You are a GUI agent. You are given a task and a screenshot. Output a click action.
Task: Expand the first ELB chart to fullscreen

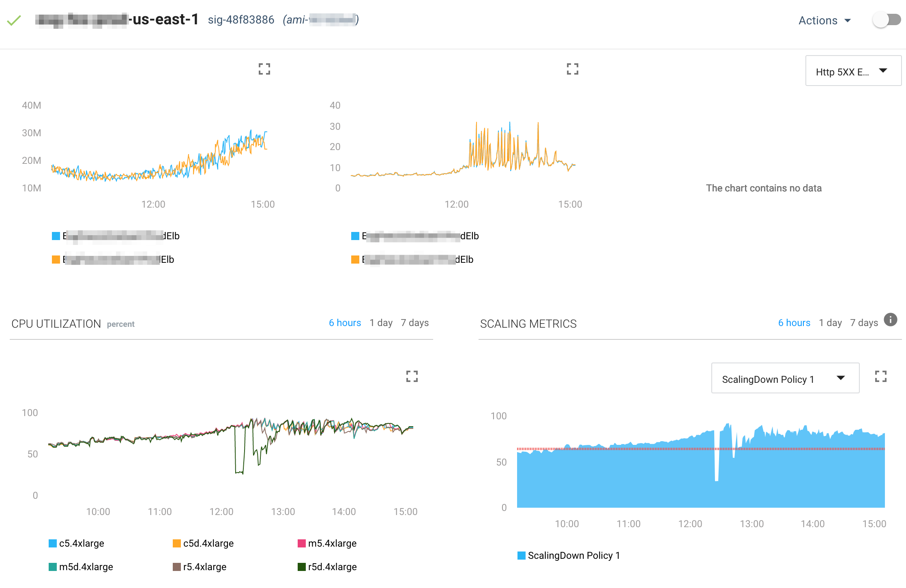click(264, 69)
